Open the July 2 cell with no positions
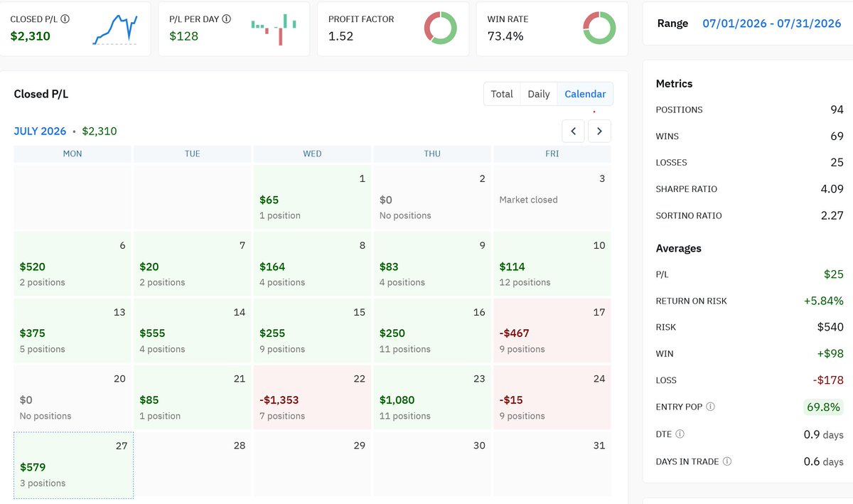853x504 pixels. pyautogui.click(x=432, y=198)
